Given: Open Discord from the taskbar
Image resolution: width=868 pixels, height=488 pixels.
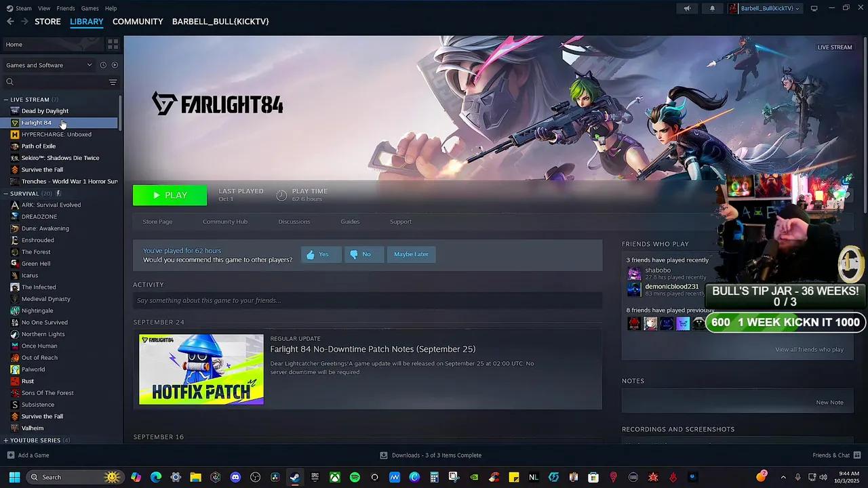Looking at the screenshot, I should pos(235,477).
